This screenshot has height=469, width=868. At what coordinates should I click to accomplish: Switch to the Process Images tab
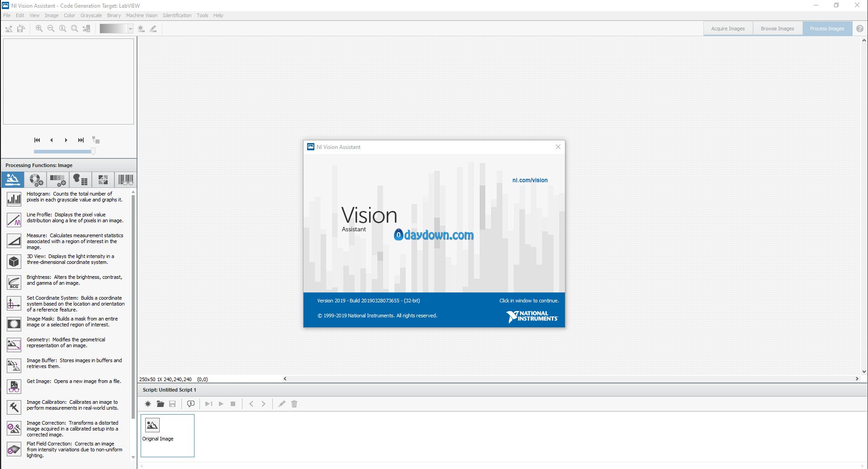tap(827, 29)
